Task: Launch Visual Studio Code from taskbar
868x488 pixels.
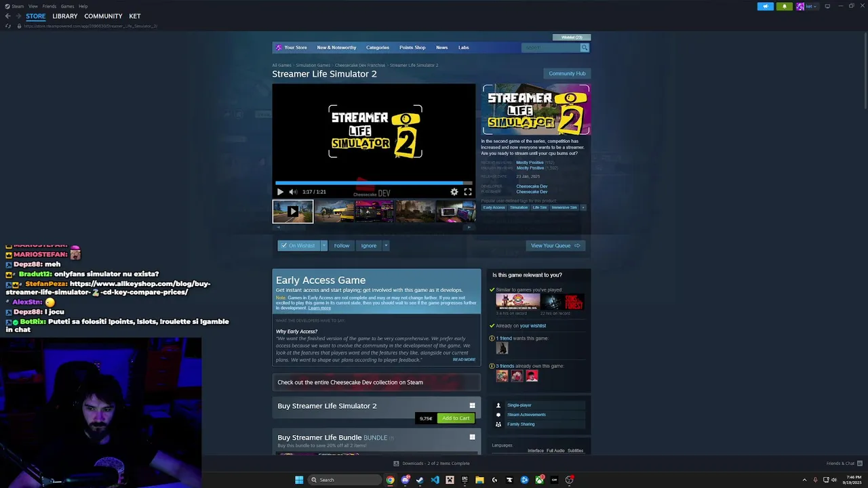Action: click(x=435, y=480)
